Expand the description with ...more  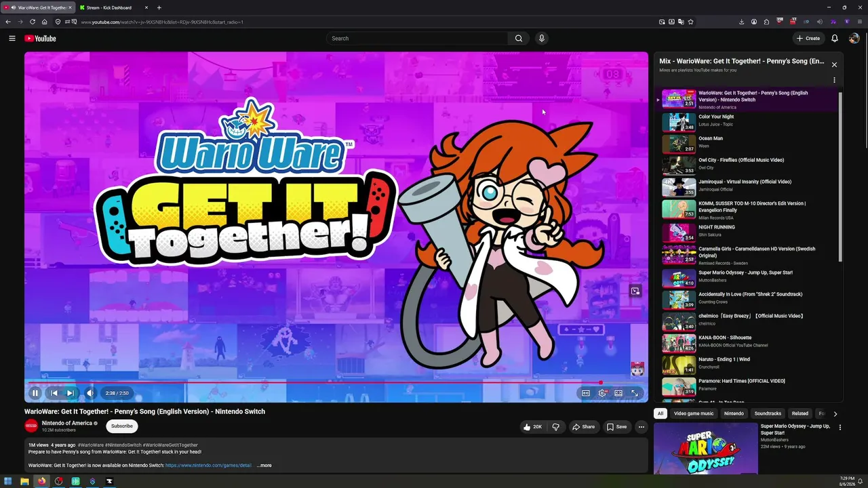pyautogui.click(x=264, y=466)
